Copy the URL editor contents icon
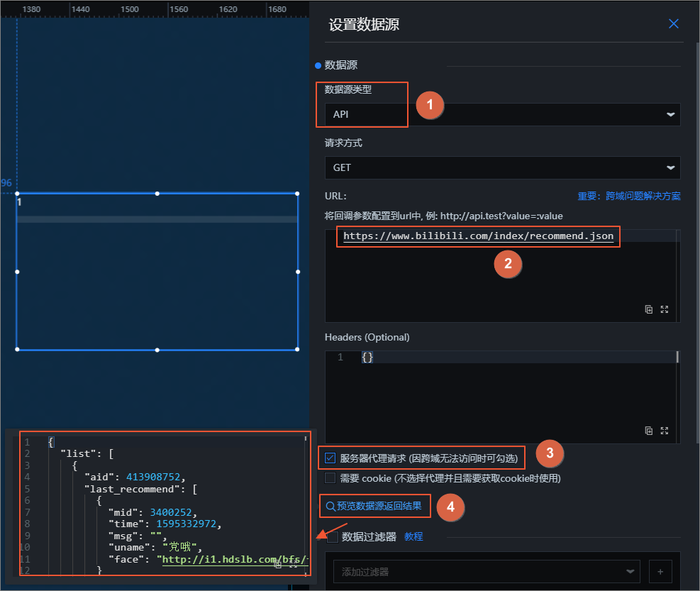The height and width of the screenshot is (591, 700). tap(649, 309)
